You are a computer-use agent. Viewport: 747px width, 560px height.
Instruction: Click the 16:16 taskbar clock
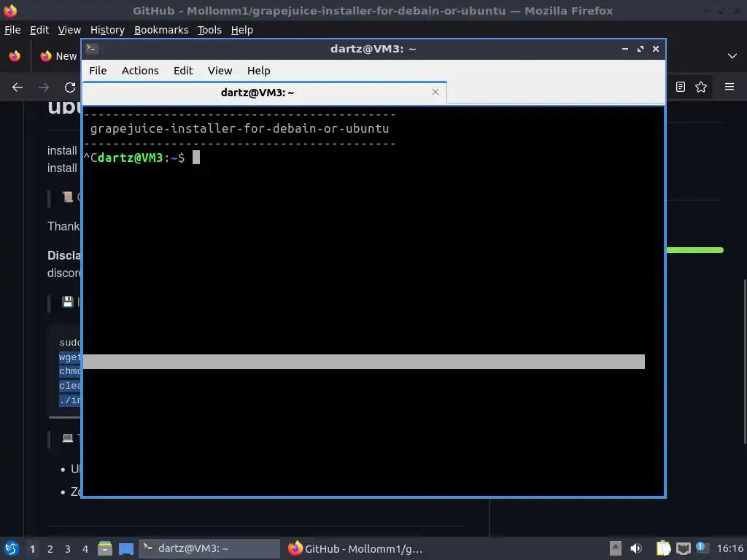point(729,548)
